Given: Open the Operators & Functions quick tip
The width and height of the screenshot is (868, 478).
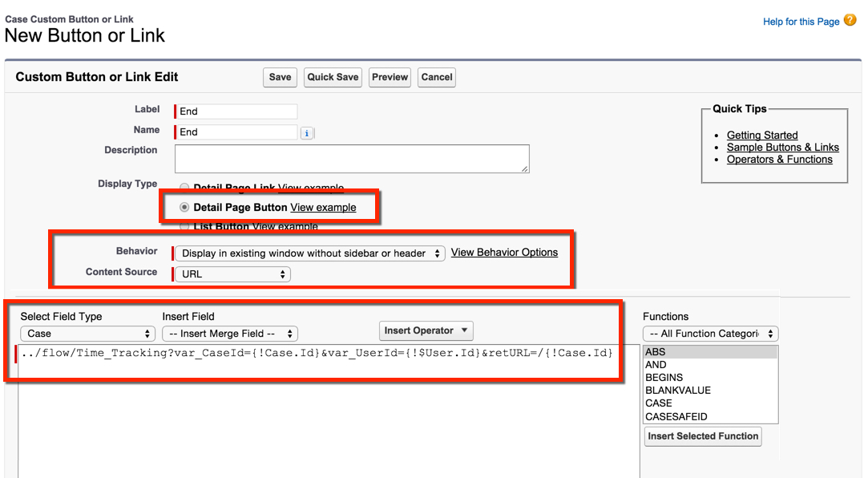Looking at the screenshot, I should [779, 160].
